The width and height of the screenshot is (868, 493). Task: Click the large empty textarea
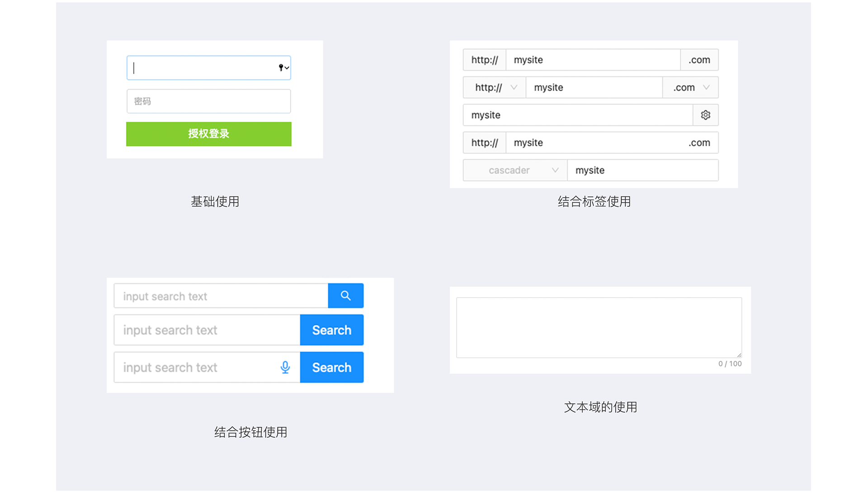599,327
